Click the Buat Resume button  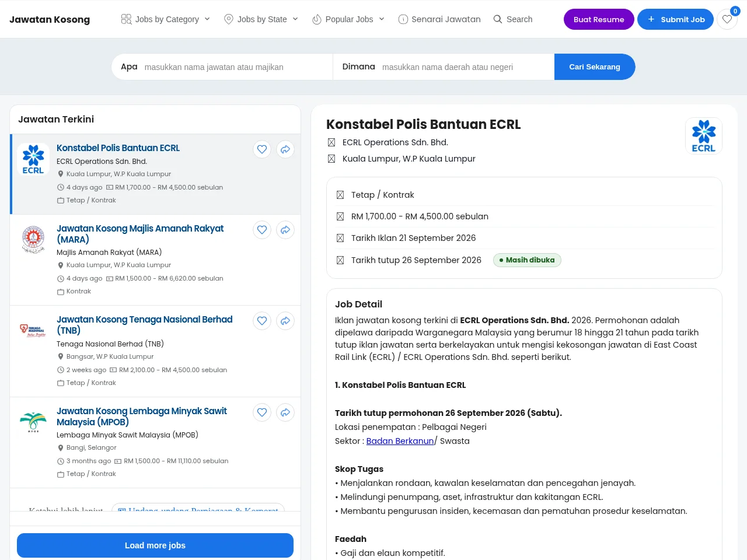click(x=599, y=19)
